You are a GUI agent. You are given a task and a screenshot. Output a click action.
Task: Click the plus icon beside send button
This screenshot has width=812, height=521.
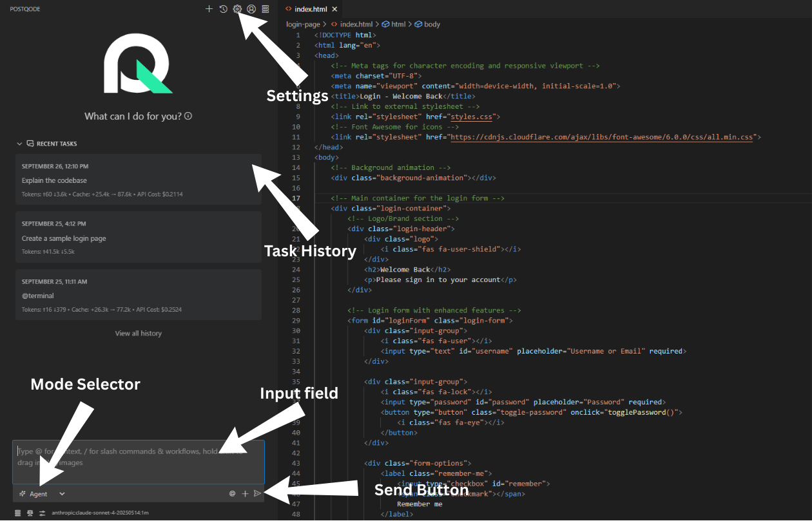pyautogui.click(x=245, y=494)
